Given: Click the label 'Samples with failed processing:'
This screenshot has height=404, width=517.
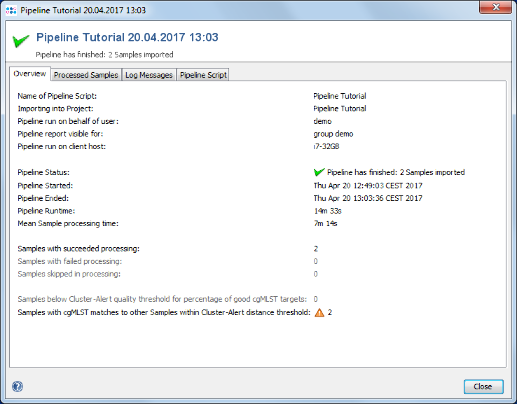Looking at the screenshot, I should tap(70, 261).
